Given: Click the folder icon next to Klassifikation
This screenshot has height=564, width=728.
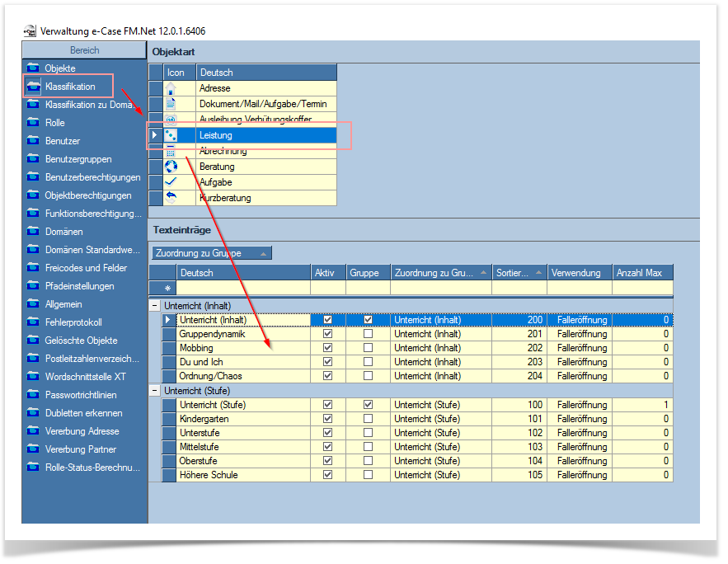Looking at the screenshot, I should click(33, 87).
